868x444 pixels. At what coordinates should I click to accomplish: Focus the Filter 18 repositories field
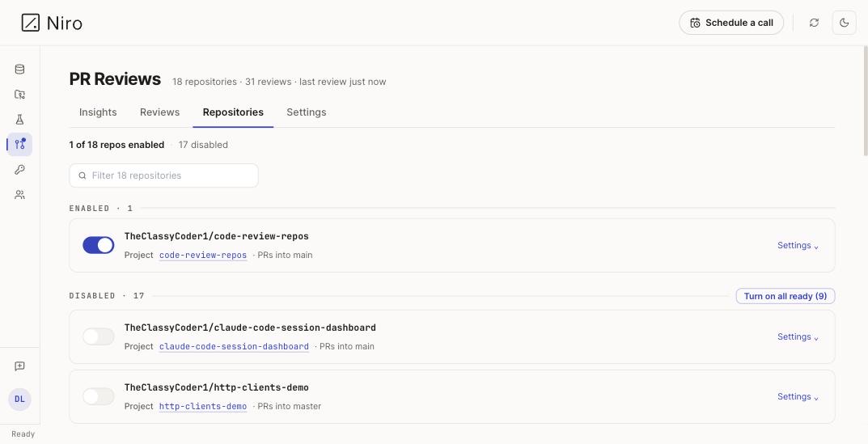coord(164,175)
